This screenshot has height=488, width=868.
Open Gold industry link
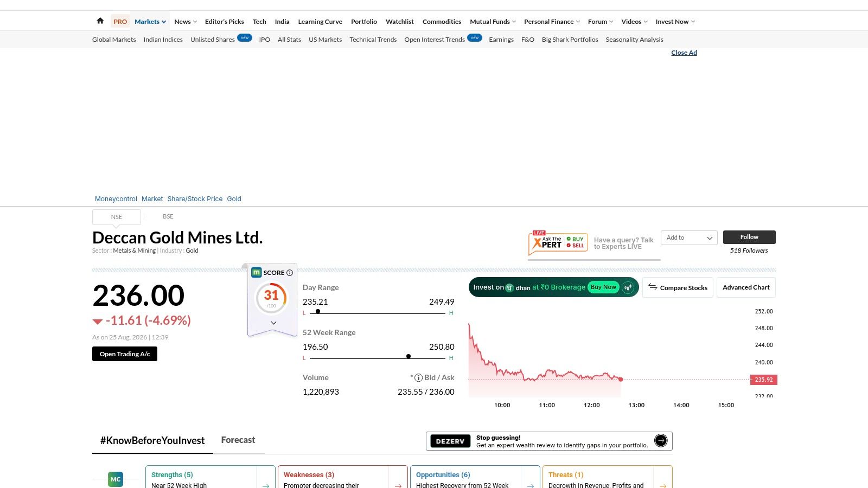(x=192, y=251)
